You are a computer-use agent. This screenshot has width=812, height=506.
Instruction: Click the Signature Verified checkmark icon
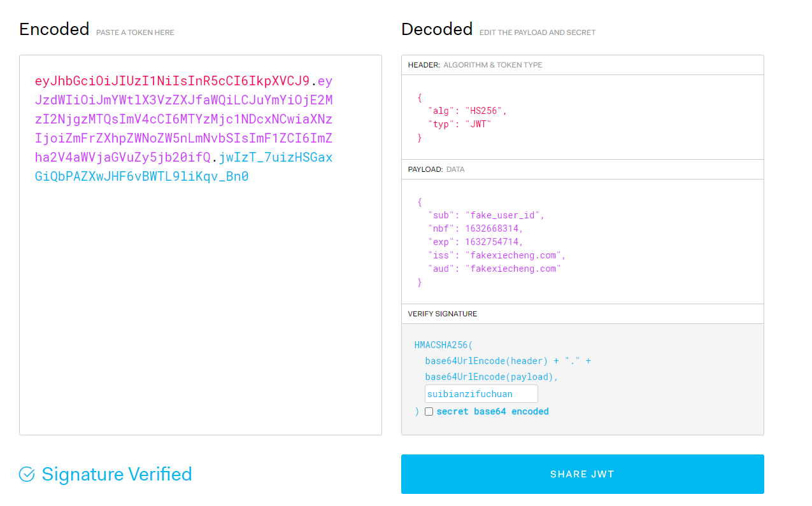[25, 474]
